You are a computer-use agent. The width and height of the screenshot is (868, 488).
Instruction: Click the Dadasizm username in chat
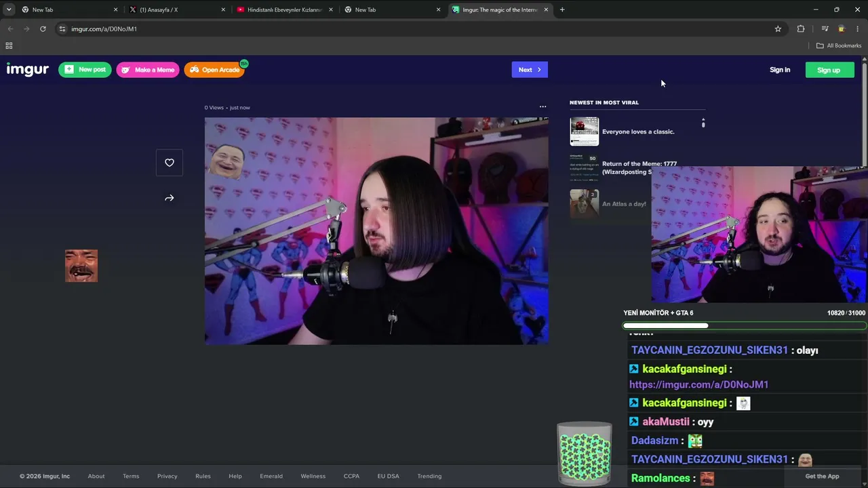pos(655,441)
